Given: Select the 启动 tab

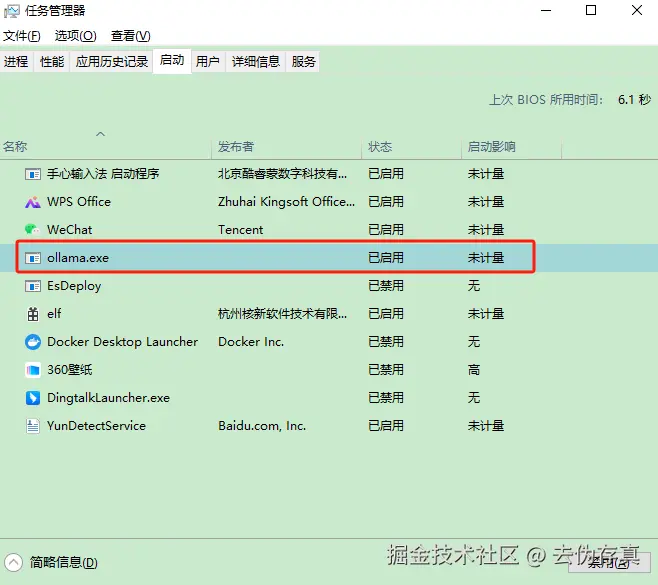Looking at the screenshot, I should pyautogui.click(x=172, y=61).
